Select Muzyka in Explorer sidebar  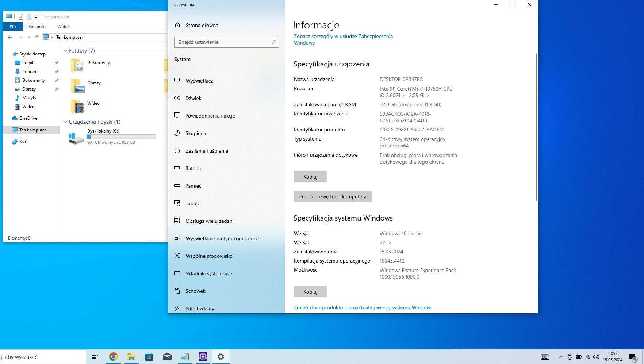pos(30,98)
